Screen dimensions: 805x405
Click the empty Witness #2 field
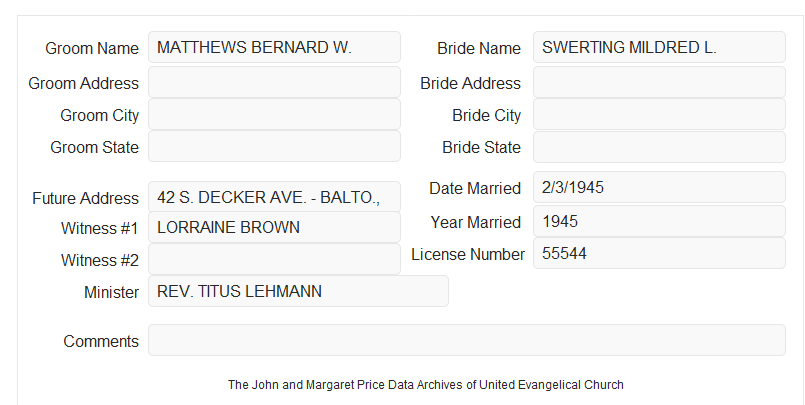pyautogui.click(x=274, y=259)
